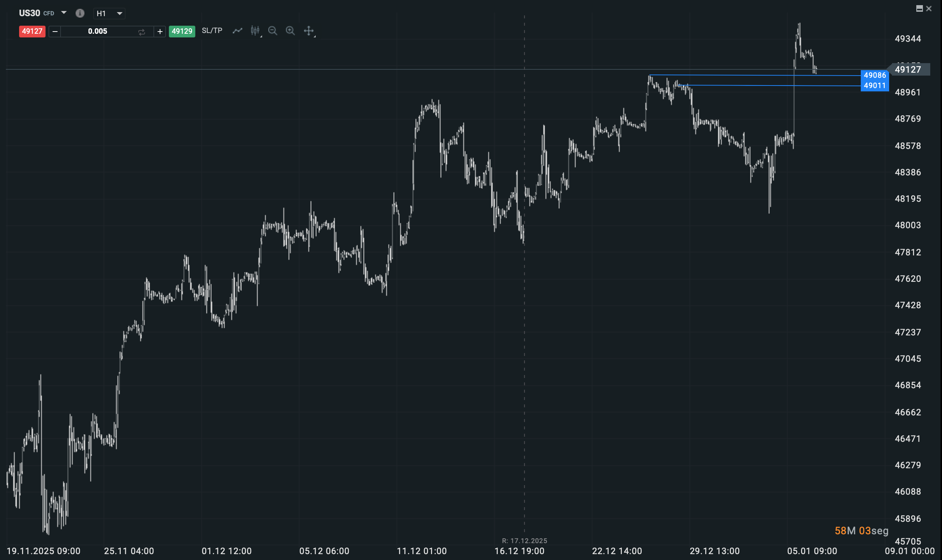Toggle the SL/TP option
942x560 pixels.
(x=212, y=30)
